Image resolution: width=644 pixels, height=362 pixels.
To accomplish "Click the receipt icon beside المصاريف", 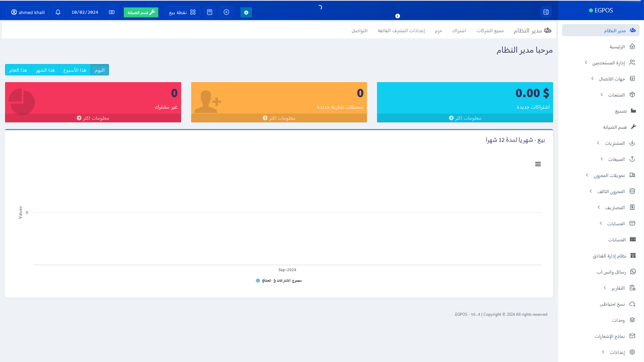I will (632, 207).
